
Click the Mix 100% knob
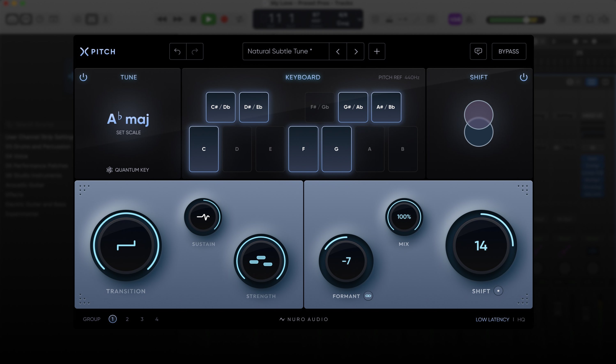click(x=404, y=217)
